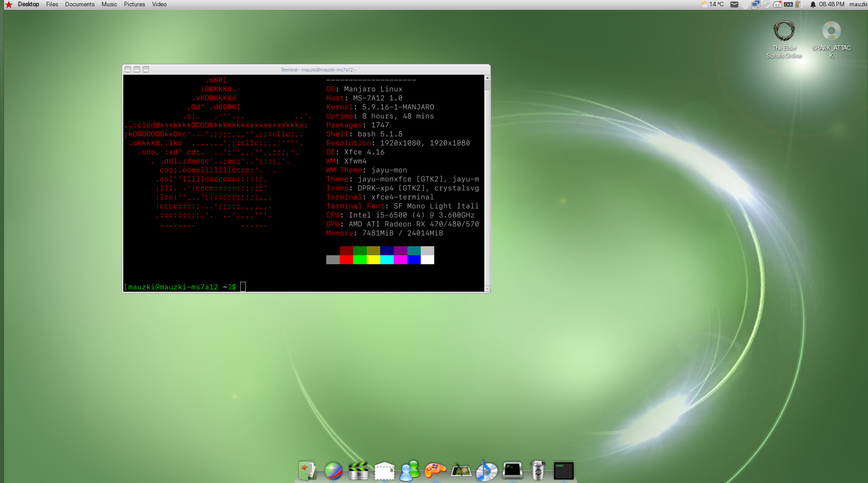Click the "Packages: 1747" line

(x=358, y=125)
